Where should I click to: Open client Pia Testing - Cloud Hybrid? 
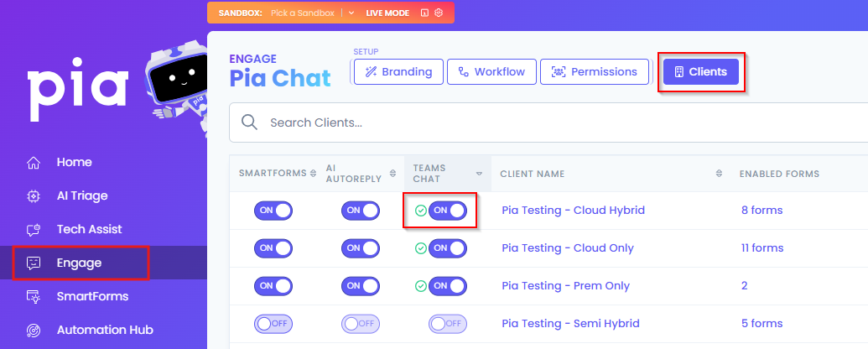(x=573, y=211)
